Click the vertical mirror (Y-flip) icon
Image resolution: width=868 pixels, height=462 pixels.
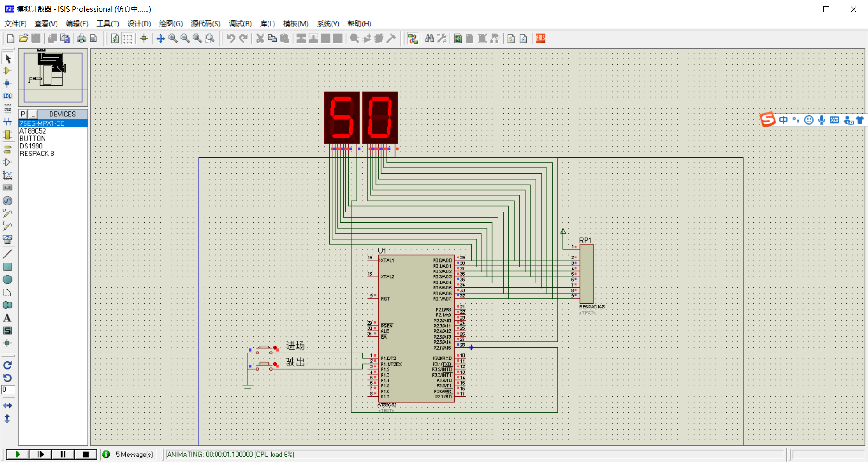tap(7, 418)
